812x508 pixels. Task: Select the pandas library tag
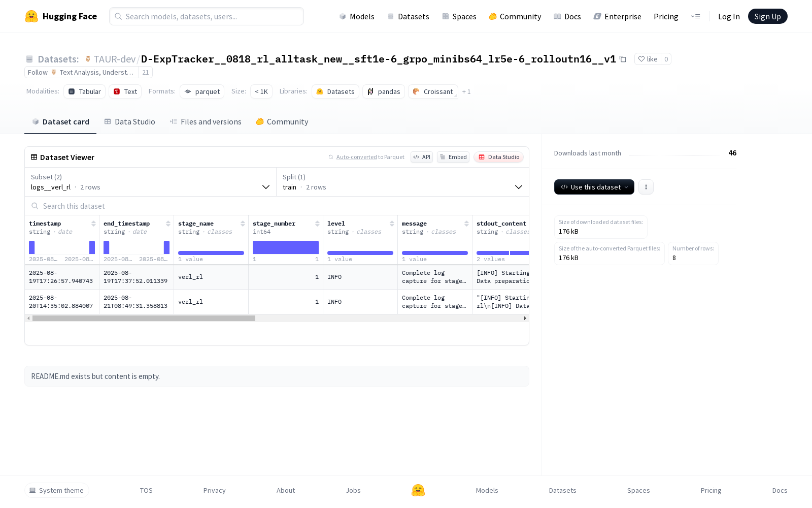384,91
